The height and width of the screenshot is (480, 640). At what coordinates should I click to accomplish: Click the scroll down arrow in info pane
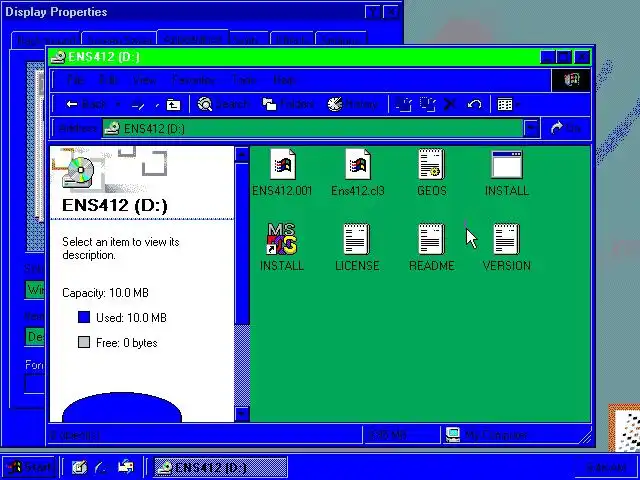[242, 414]
